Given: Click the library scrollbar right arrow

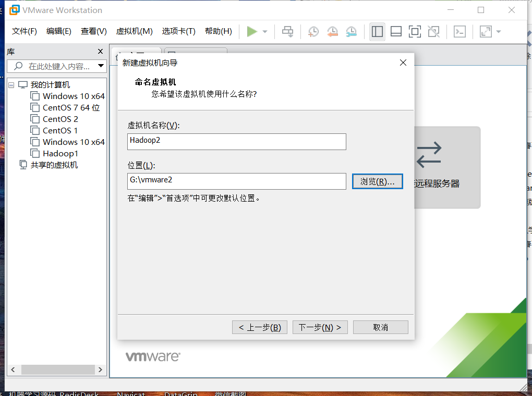Looking at the screenshot, I should [x=100, y=369].
